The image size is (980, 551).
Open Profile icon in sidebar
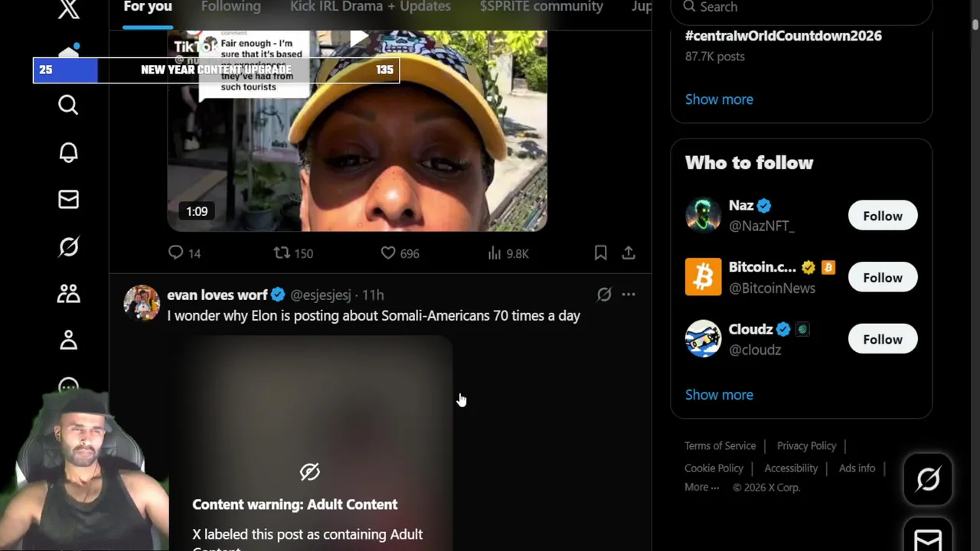click(x=68, y=341)
